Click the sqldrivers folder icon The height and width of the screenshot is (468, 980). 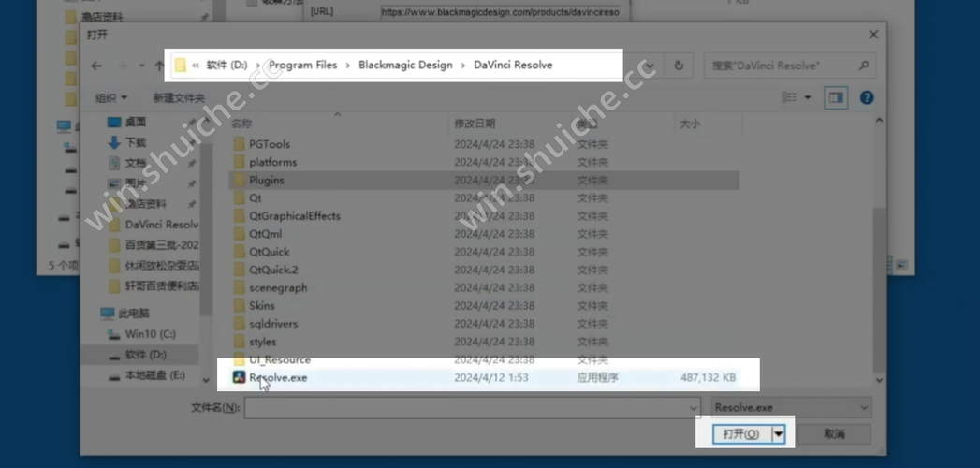239,324
